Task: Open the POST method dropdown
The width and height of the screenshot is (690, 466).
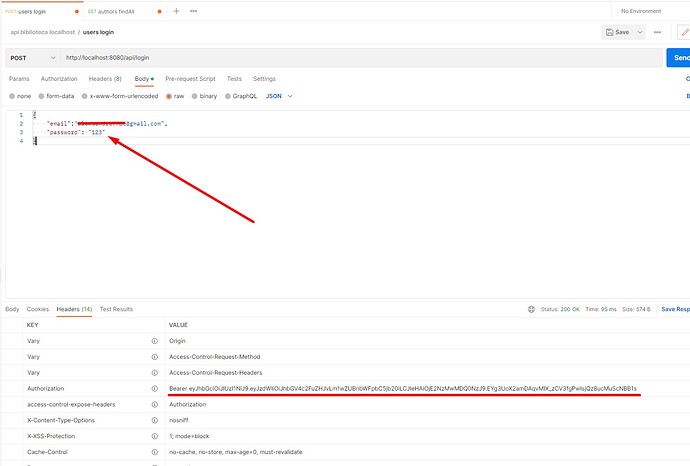Action: pos(33,58)
